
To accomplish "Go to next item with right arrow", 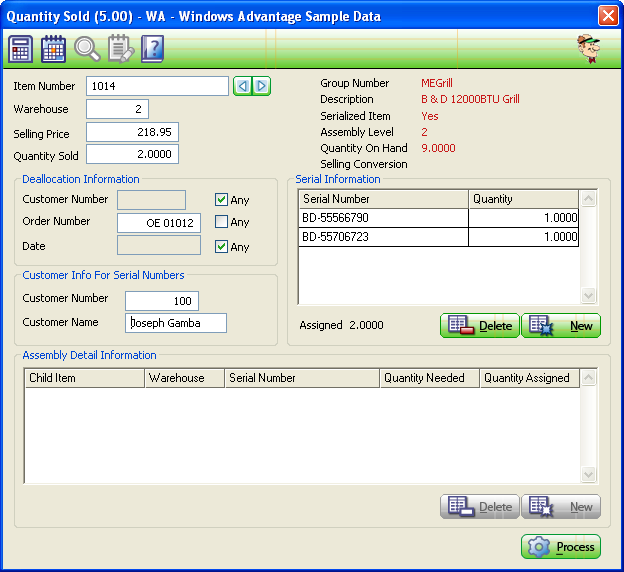I will pyautogui.click(x=261, y=87).
